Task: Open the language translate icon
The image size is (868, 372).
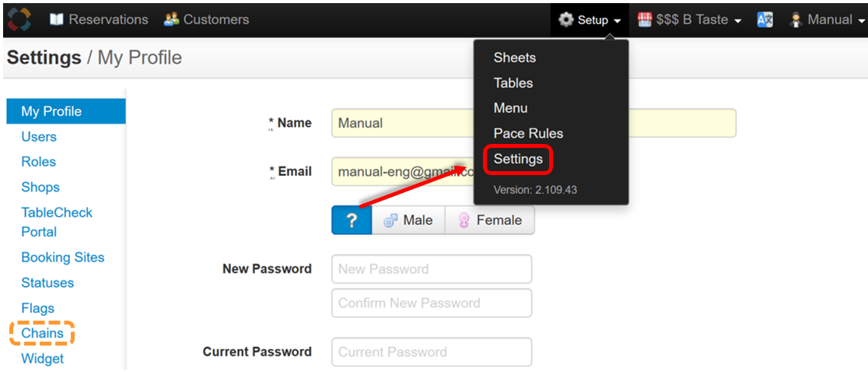Action: click(x=765, y=20)
